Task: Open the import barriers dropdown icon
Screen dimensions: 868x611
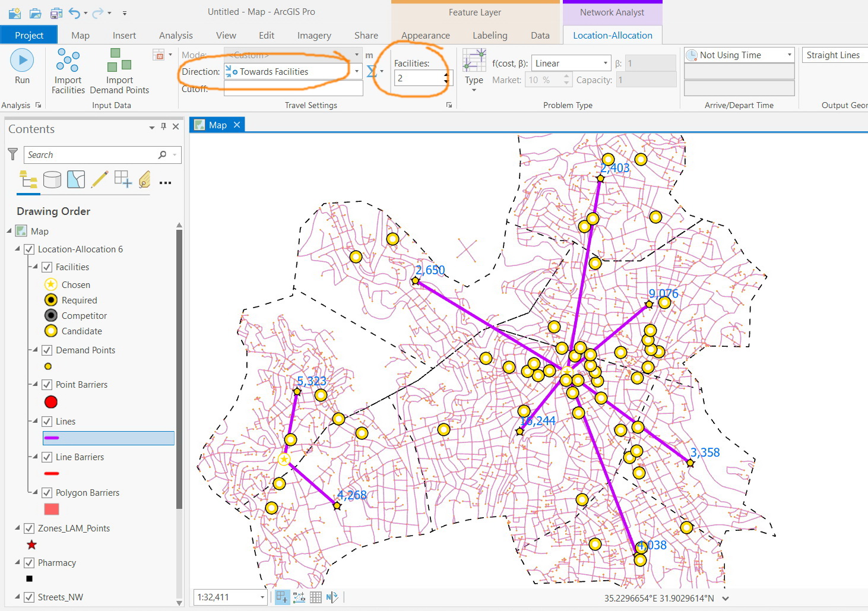Action: point(162,55)
